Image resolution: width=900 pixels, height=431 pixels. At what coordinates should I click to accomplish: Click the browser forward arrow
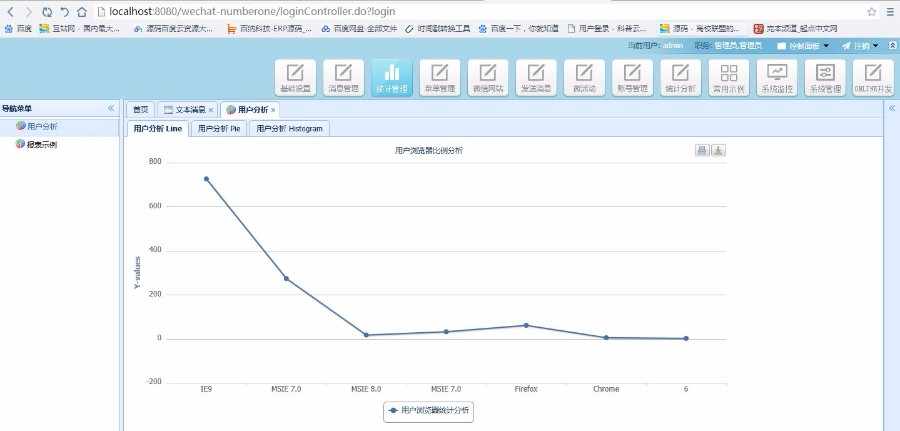click(28, 11)
